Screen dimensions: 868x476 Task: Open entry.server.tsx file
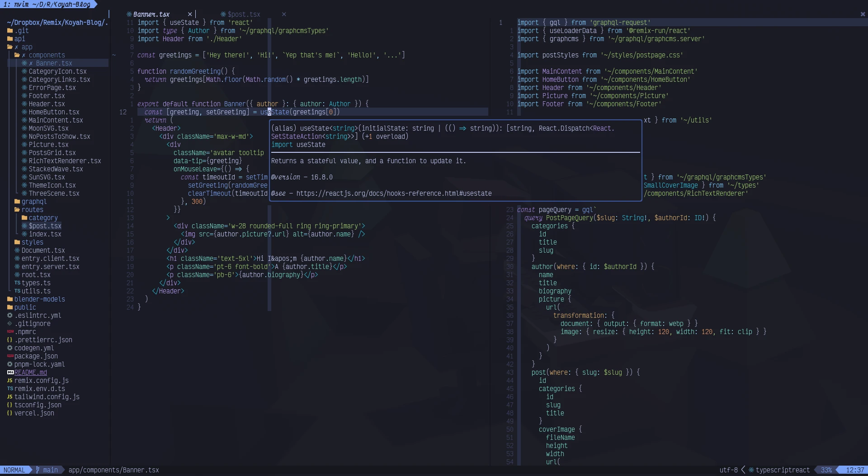50,267
